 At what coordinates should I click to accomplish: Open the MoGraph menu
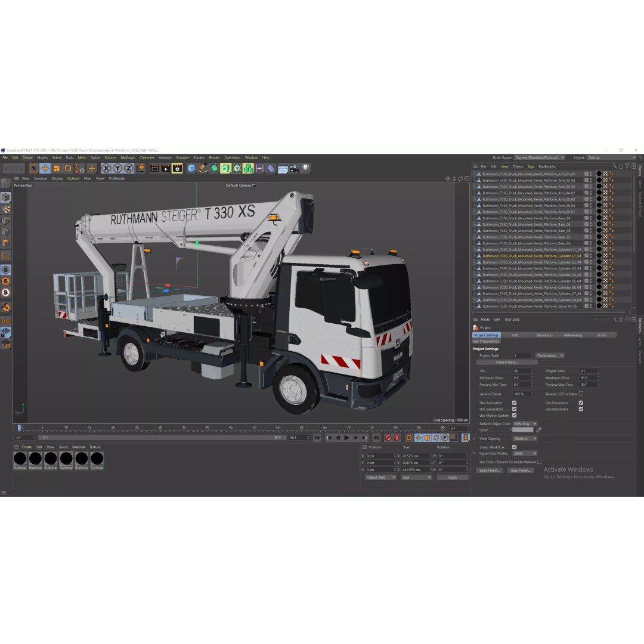128,157
